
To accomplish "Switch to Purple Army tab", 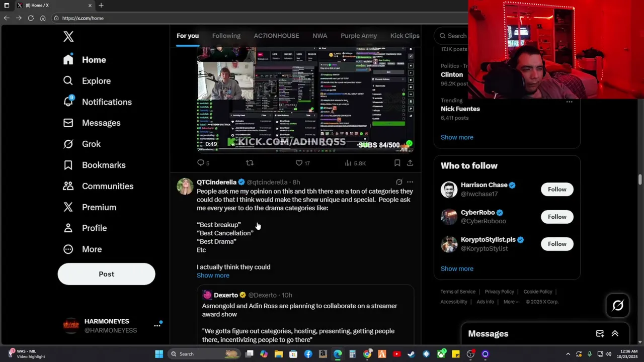I will pyautogui.click(x=359, y=36).
